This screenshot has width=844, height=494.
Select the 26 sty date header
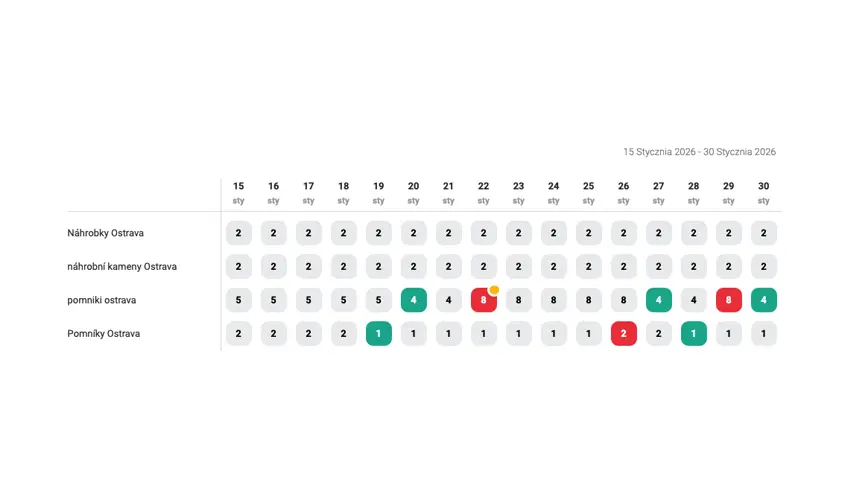pyautogui.click(x=623, y=193)
